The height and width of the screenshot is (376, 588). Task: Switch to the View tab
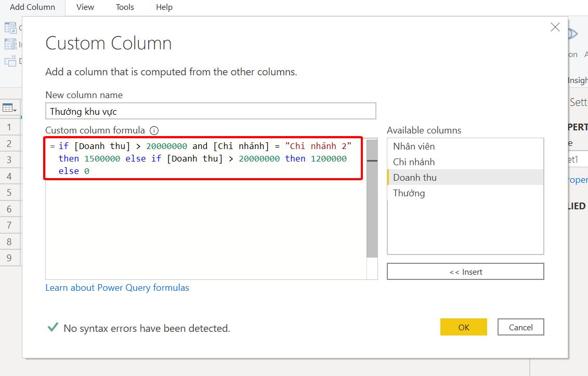[85, 7]
